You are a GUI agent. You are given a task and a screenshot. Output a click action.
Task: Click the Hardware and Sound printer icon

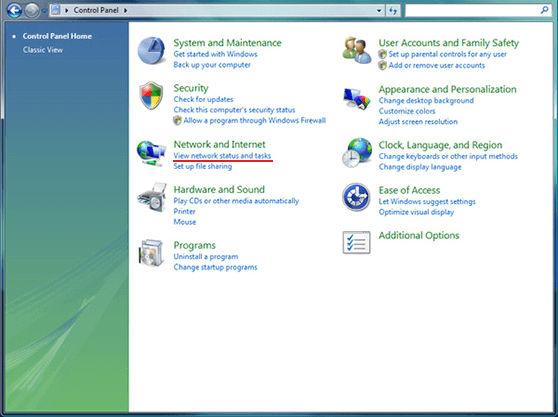point(152,197)
